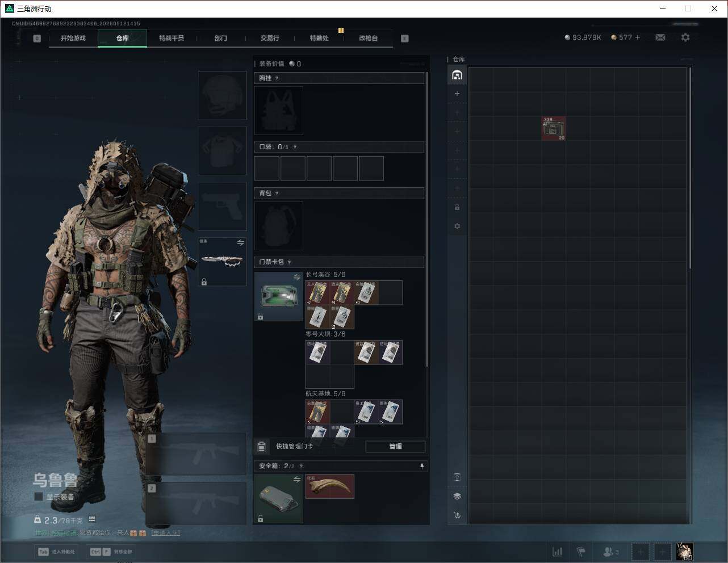Open the 改枪台 tab
Screen dimensions: 728x563
point(368,38)
